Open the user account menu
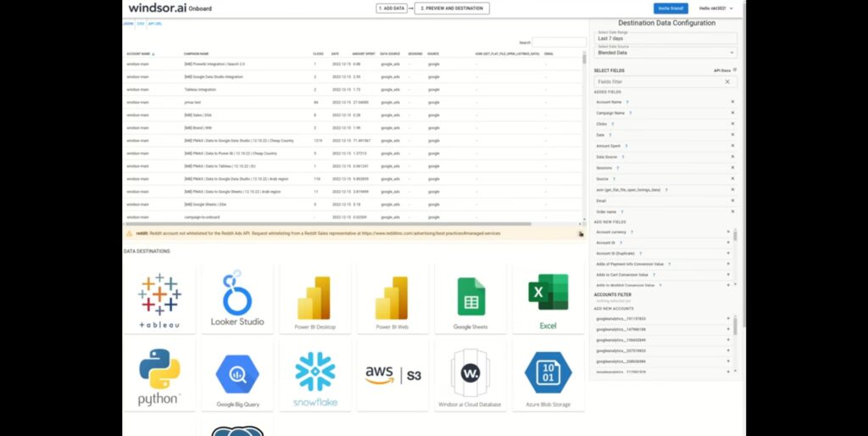This screenshot has height=436, width=868. [x=715, y=8]
